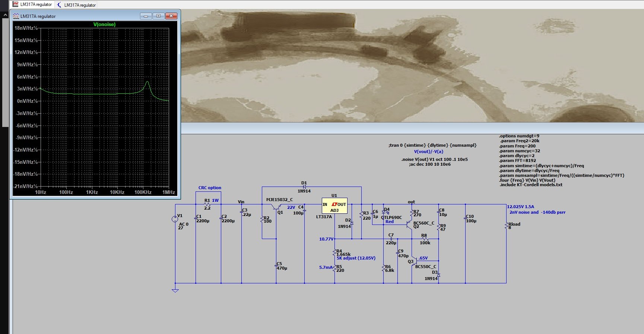Select the V1 voltage source symbol

coord(175,219)
